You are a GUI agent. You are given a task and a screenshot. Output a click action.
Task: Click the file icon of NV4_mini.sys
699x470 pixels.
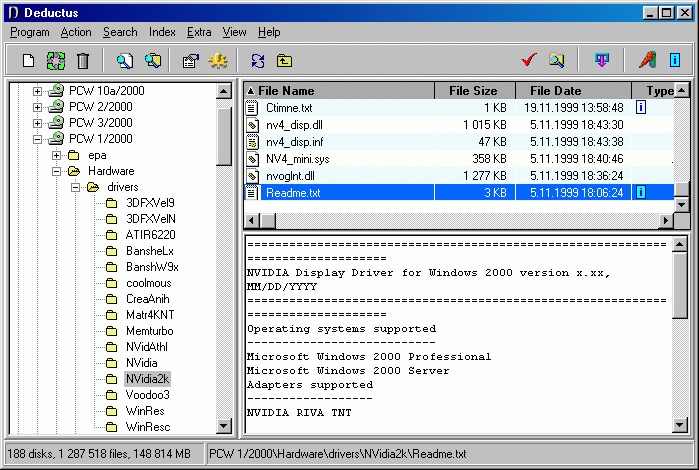(252, 159)
